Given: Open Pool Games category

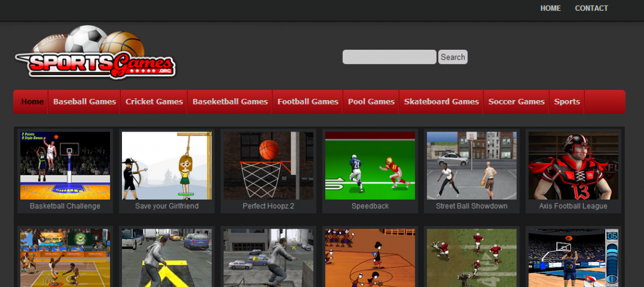Looking at the screenshot, I should [371, 101].
